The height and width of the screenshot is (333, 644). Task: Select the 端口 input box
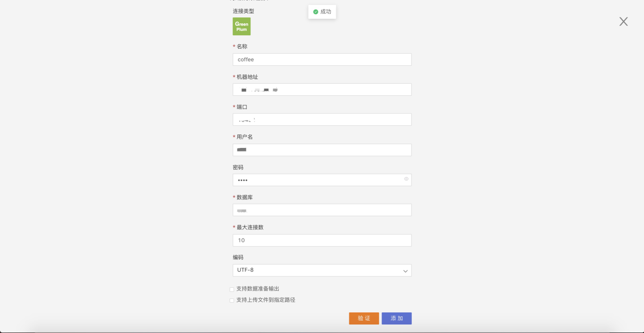point(322,119)
